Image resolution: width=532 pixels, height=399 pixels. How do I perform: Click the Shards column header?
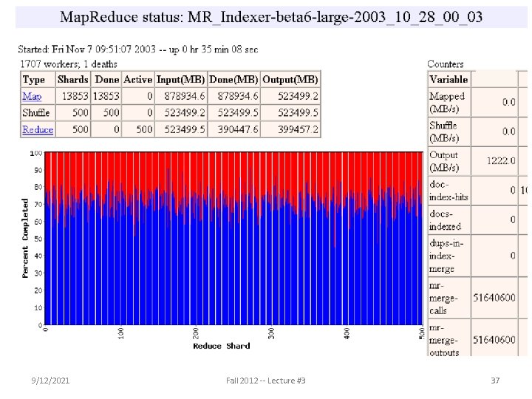click(x=73, y=79)
